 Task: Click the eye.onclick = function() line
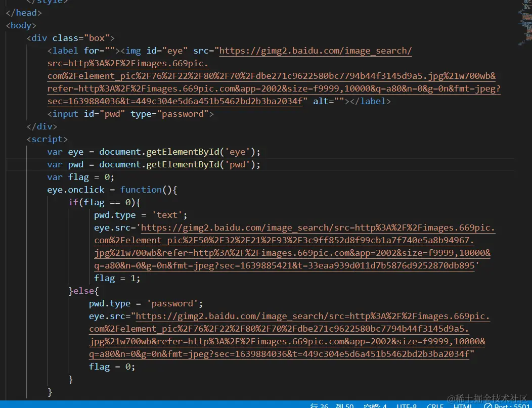tap(112, 190)
